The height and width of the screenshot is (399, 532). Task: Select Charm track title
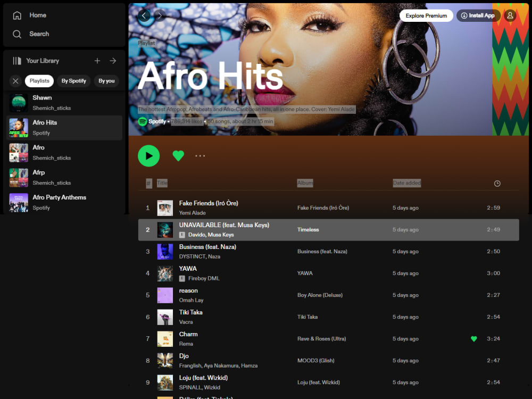188,334
